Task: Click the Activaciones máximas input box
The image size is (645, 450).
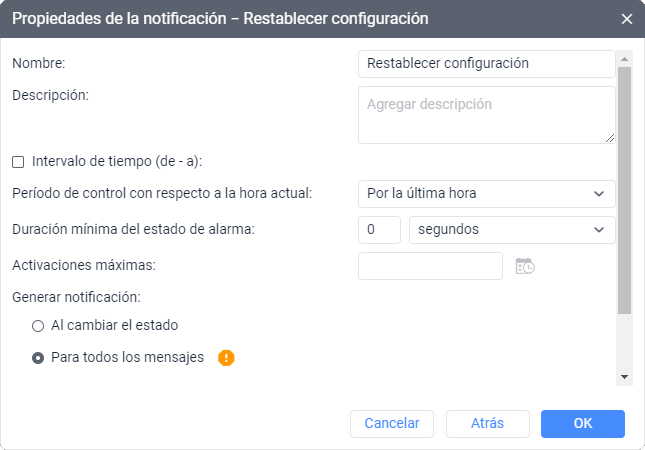Action: coord(430,266)
